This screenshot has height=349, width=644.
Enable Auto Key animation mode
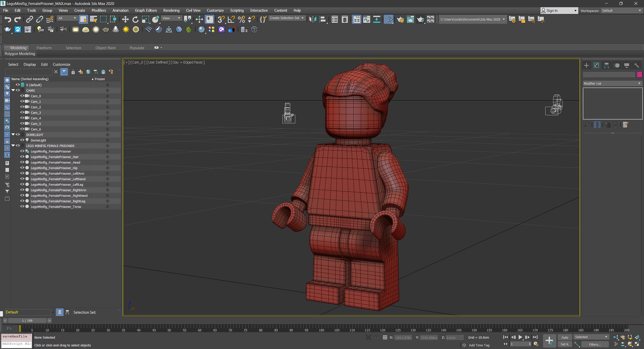click(x=565, y=337)
